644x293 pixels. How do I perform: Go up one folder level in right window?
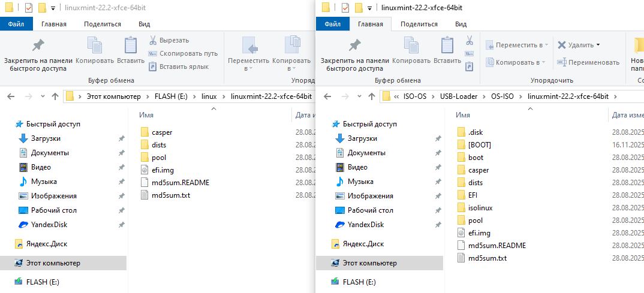point(371,96)
